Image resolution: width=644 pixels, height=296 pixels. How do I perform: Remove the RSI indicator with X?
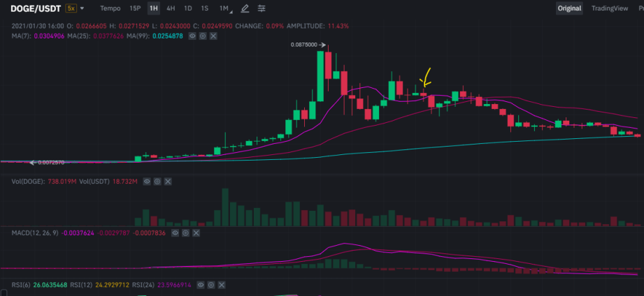222,284
